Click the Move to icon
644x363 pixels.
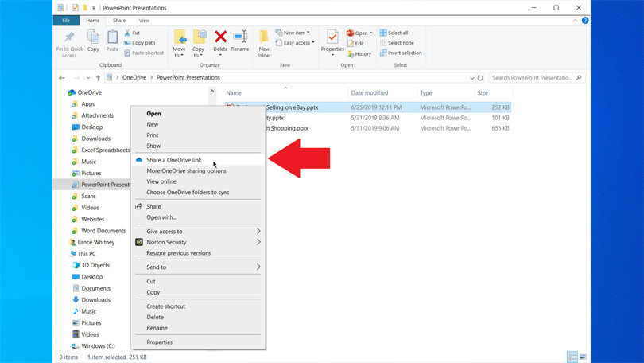click(x=180, y=37)
